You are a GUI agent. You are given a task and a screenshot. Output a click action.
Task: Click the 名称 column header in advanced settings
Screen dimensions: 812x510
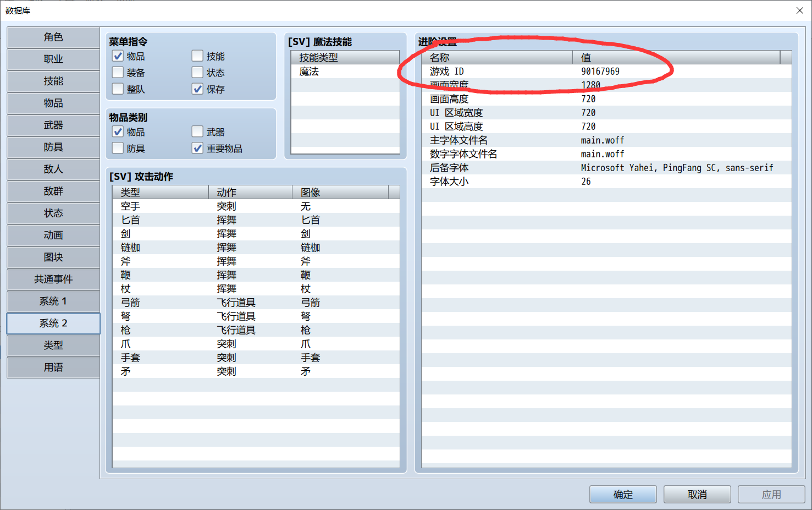498,57
